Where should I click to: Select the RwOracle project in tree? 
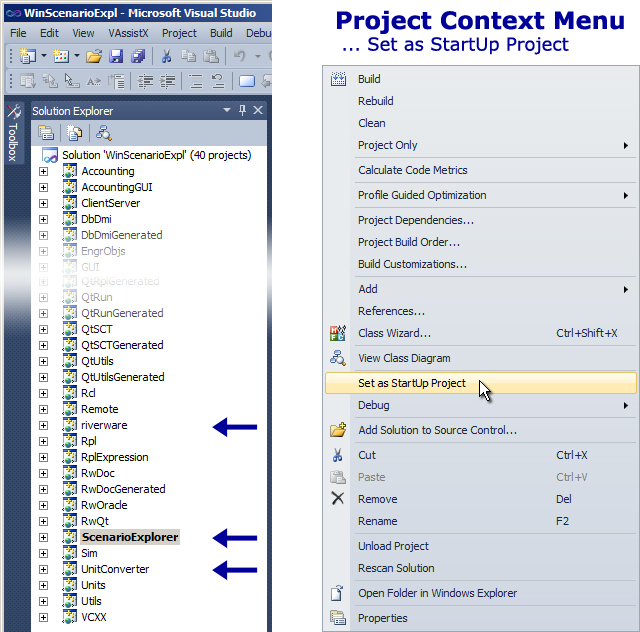pos(104,505)
